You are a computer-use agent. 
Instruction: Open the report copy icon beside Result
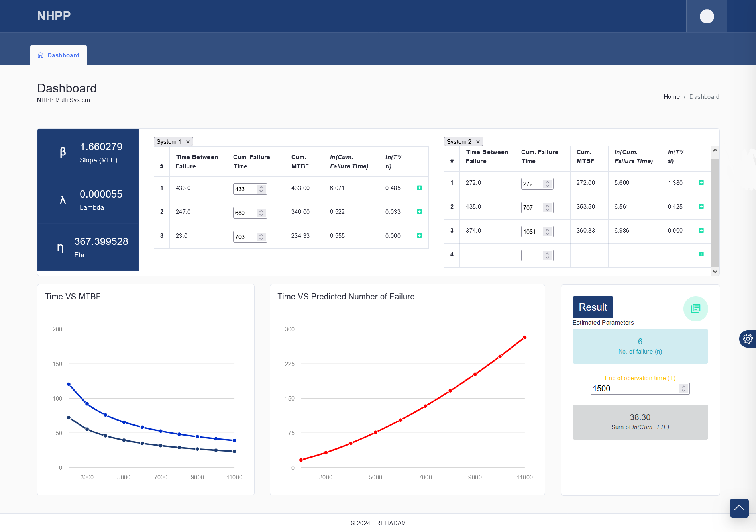[x=695, y=308]
